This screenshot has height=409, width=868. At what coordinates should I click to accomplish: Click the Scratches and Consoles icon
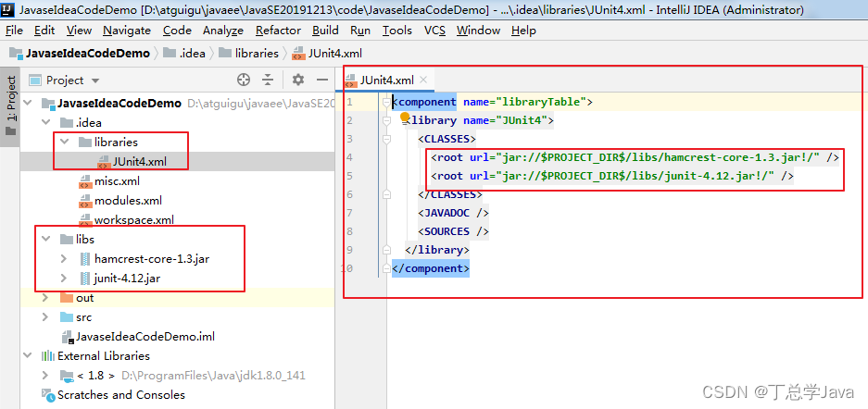point(48,394)
